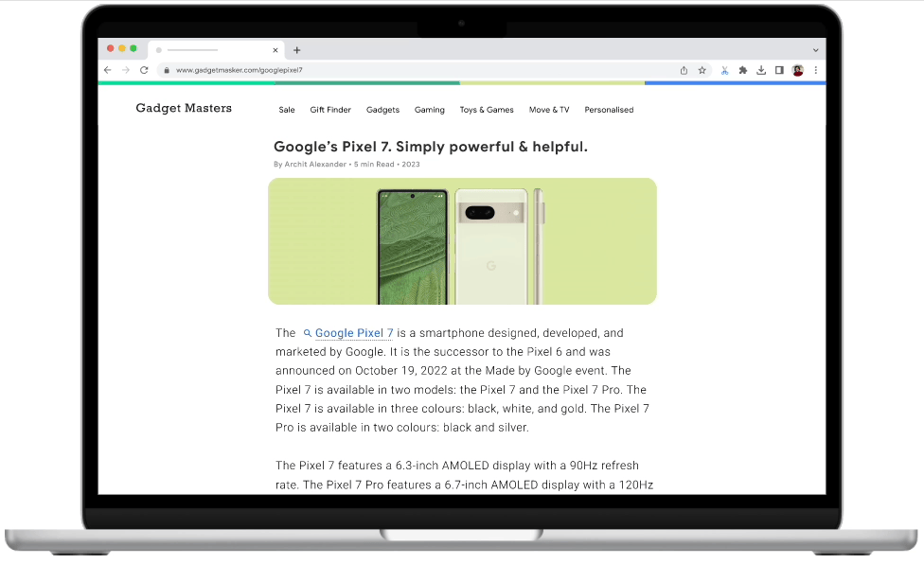Image resolution: width=924 pixels, height=564 pixels.
Task: Click the Google Pixel 7 link
Action: [354, 333]
